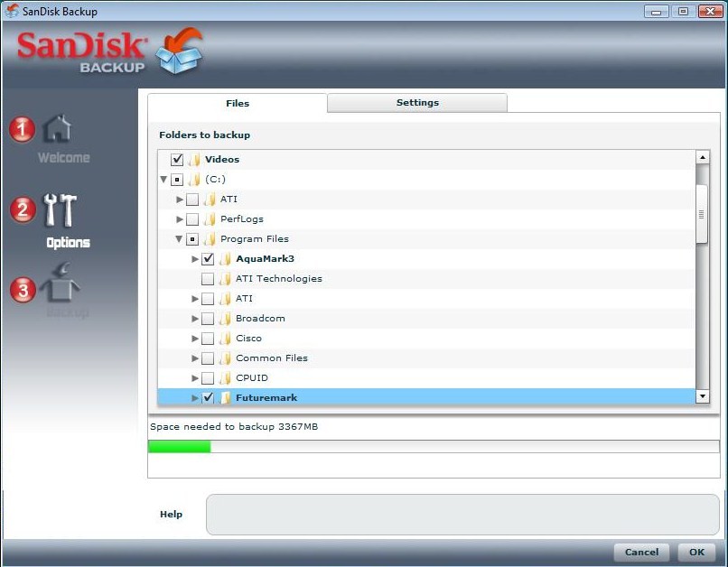The width and height of the screenshot is (728, 567).
Task: Click the 'Space needed to backup 3367MB' text
Action: pyautogui.click(x=234, y=426)
